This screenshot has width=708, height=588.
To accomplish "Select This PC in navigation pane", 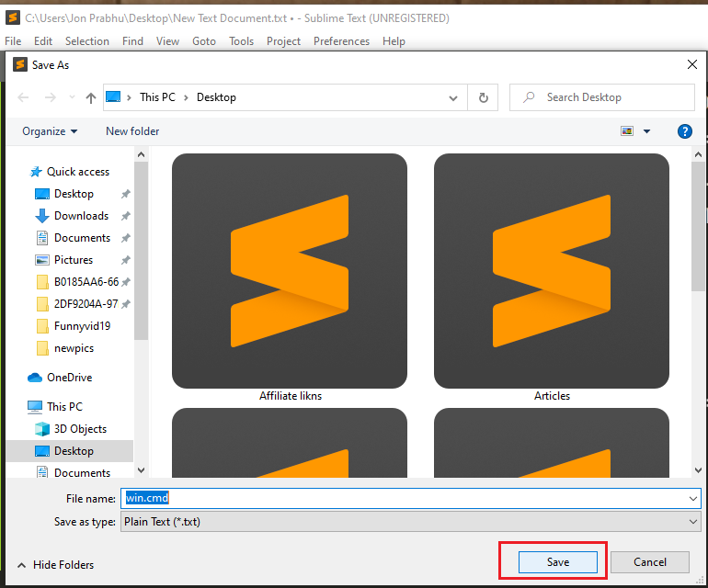I will coord(65,407).
